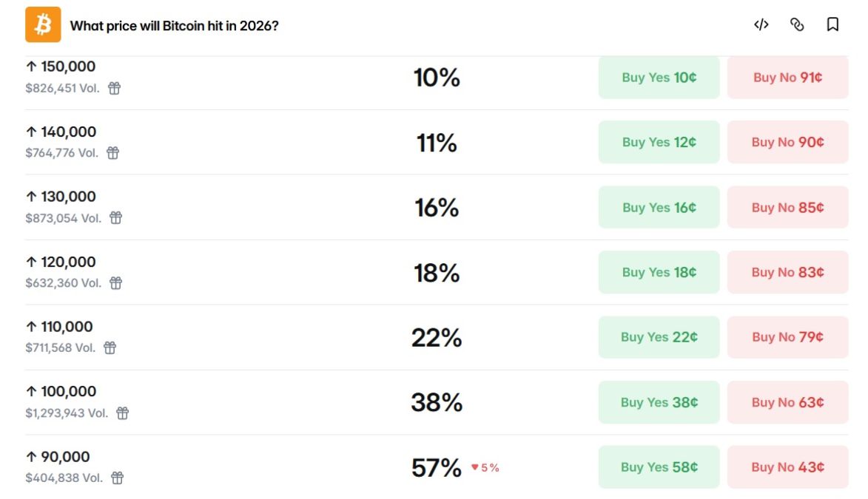Image resolution: width=868 pixels, height=499 pixels.
Task: Copy the market link
Action: (x=797, y=24)
